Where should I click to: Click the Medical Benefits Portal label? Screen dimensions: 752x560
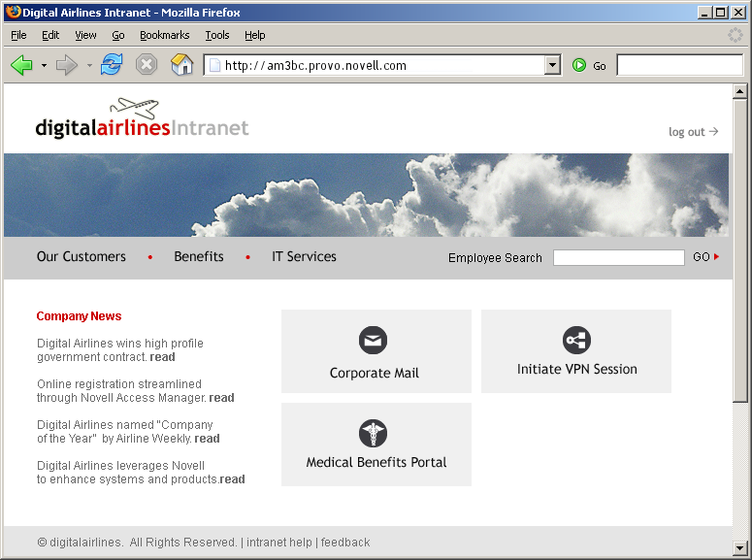point(376,462)
